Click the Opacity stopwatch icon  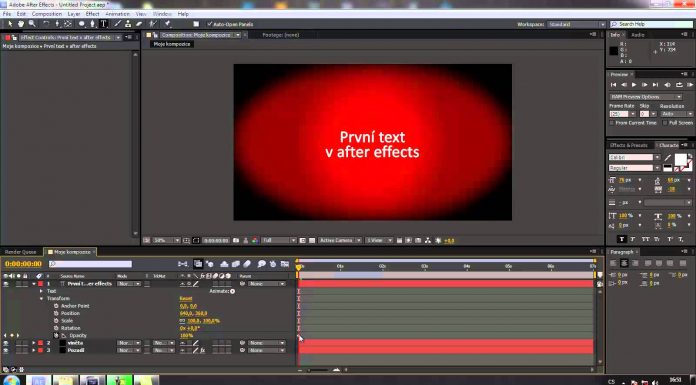tap(56, 335)
